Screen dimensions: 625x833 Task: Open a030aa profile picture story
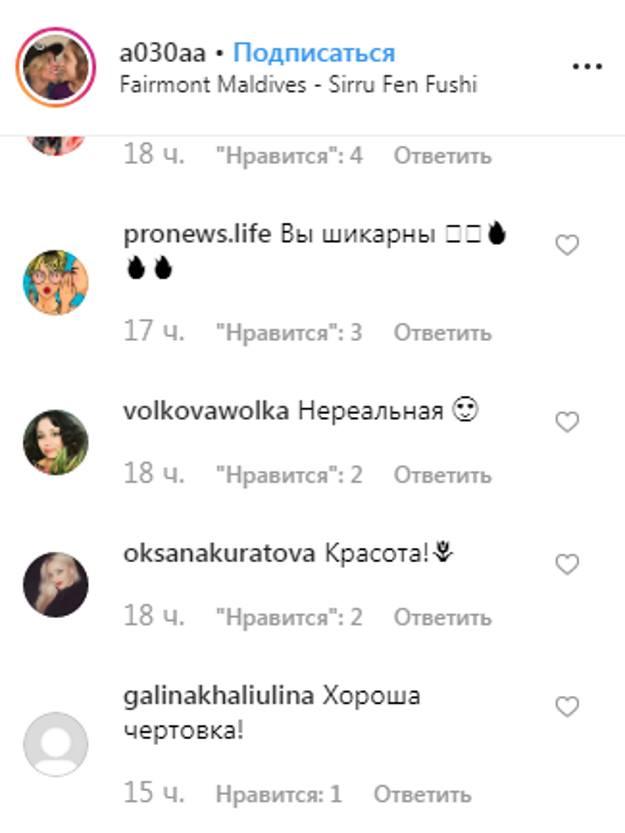56,67
